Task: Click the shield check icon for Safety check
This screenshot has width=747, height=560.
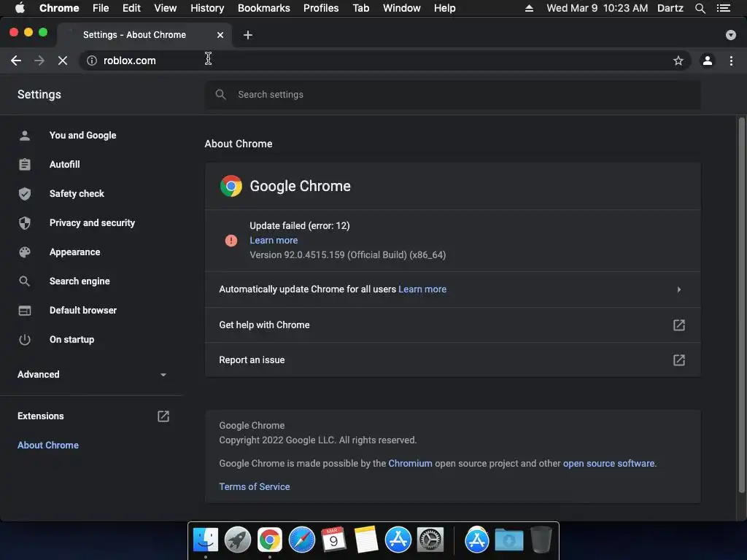Action: 25,194
